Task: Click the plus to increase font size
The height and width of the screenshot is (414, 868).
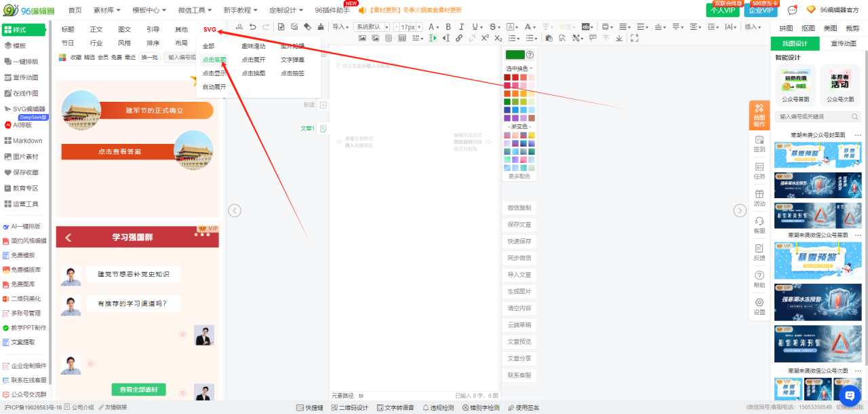Action: point(419,27)
